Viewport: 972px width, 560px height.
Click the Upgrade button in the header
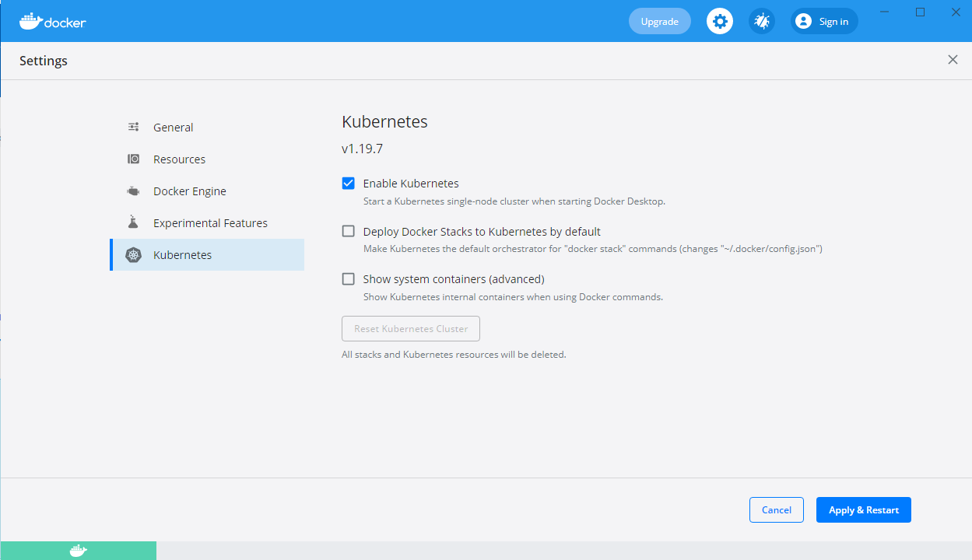659,21
